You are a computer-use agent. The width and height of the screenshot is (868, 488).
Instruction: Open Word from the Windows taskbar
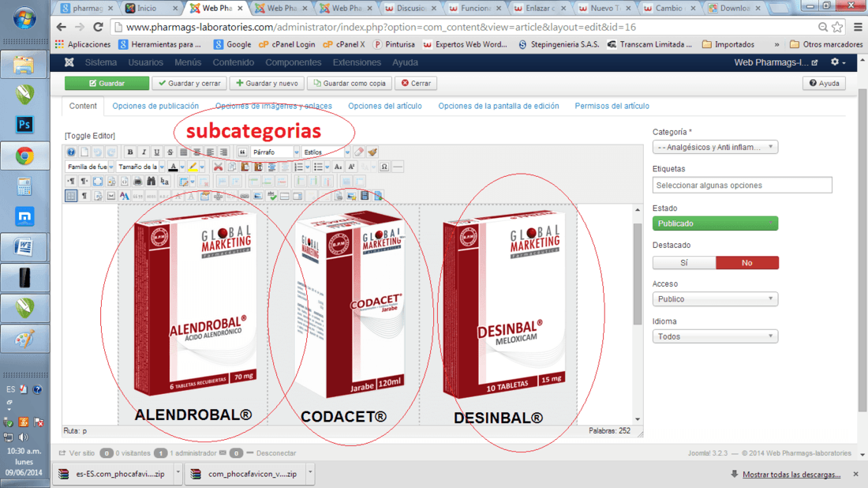[x=24, y=246]
